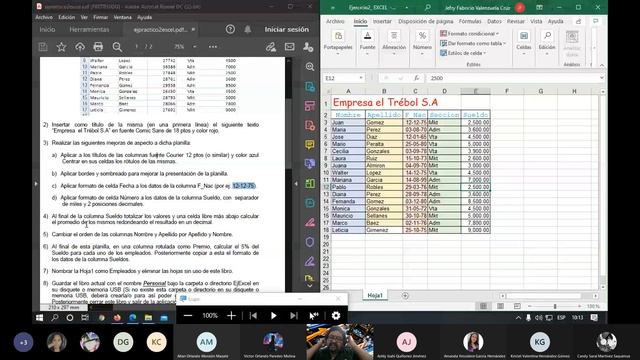Image resolution: width=640 pixels, height=360 pixels.
Task: Open the Name Box dropdown arrow
Action: (361, 78)
